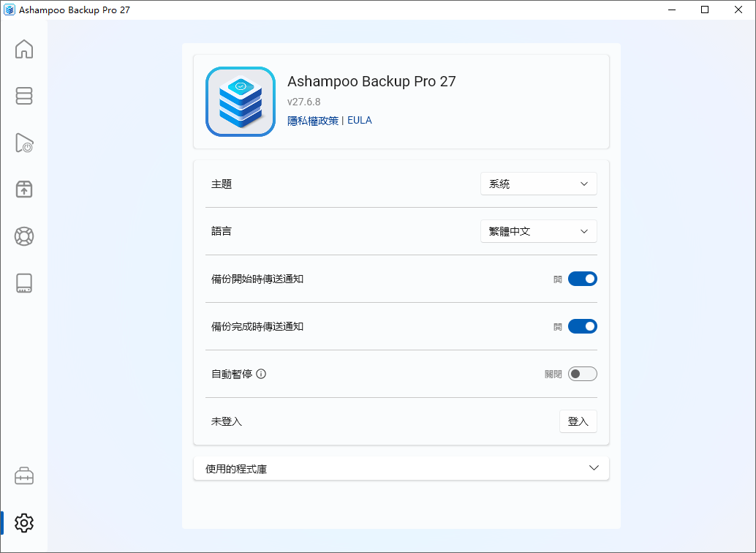
Task: Click the 未登入 status text
Action: [227, 421]
